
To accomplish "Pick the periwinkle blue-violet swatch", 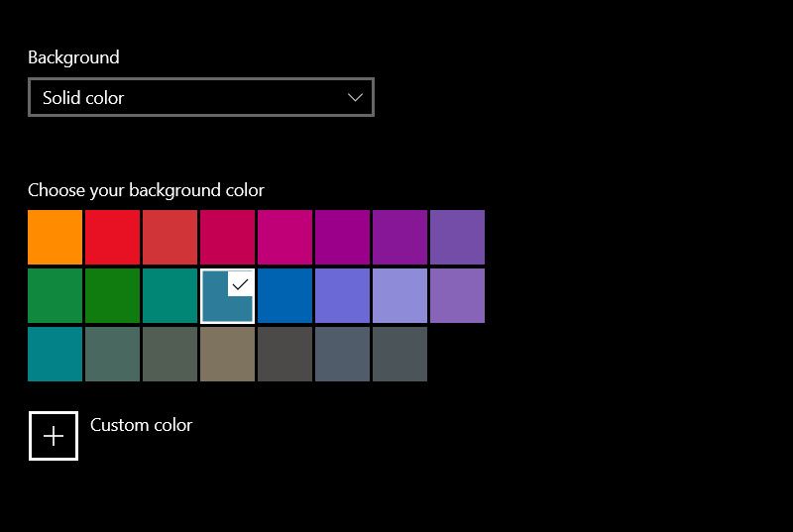I will 342,295.
